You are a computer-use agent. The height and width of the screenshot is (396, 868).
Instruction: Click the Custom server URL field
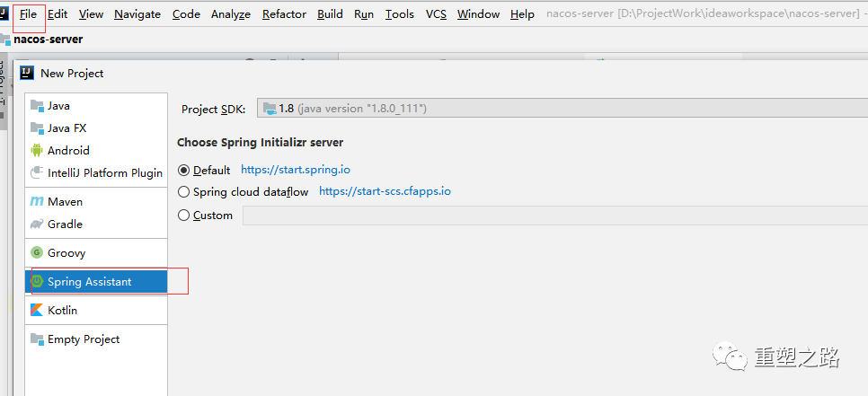pos(555,216)
